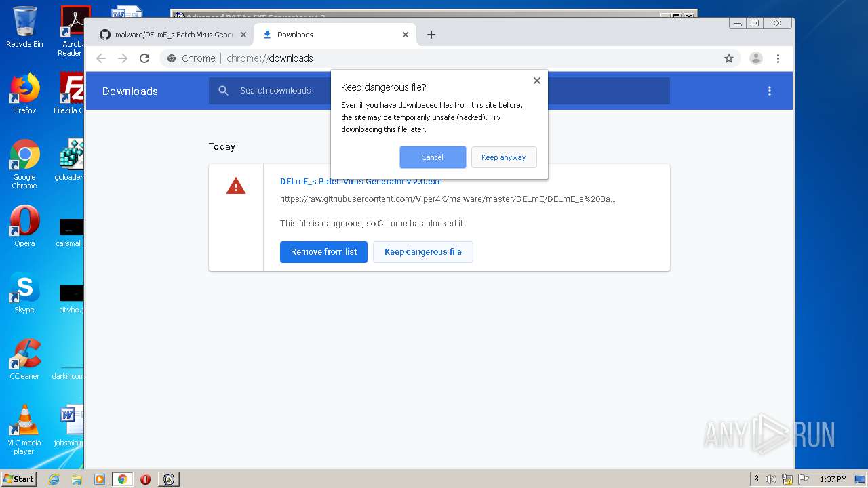Open jobsmining Word document on desktop
The image size is (868, 488).
coord(71,426)
